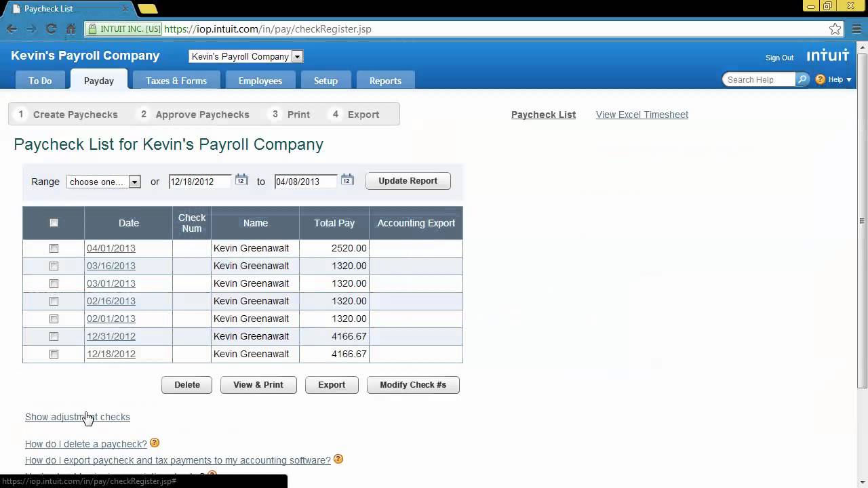
Task: Open the start-date calendar icon
Action: click(x=241, y=180)
